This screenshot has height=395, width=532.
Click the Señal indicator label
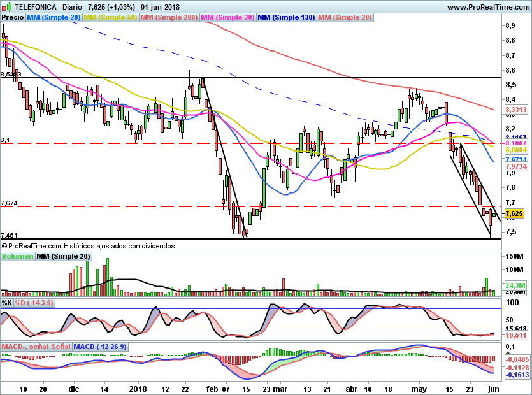tap(61, 347)
